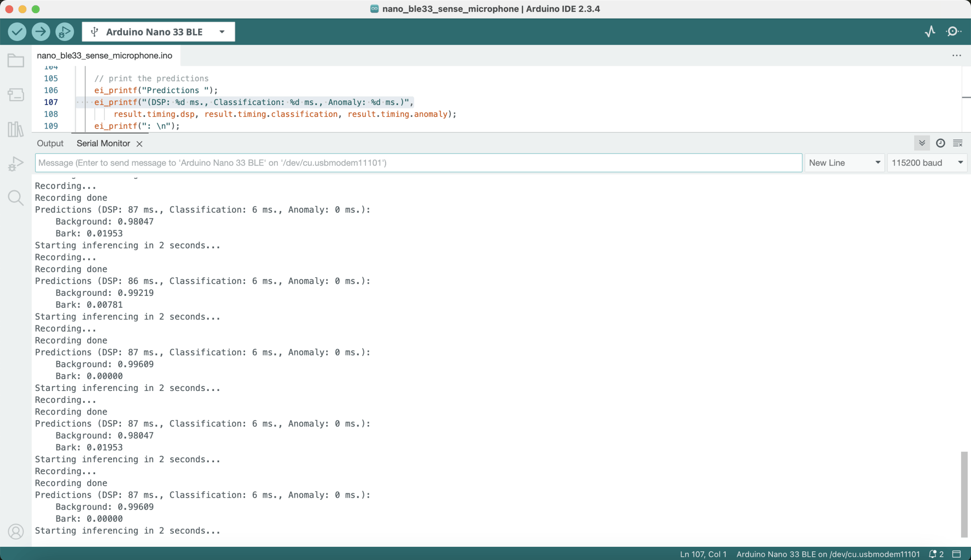This screenshot has height=560, width=971.
Task: Close the Serial Monitor tab
Action: point(140,144)
